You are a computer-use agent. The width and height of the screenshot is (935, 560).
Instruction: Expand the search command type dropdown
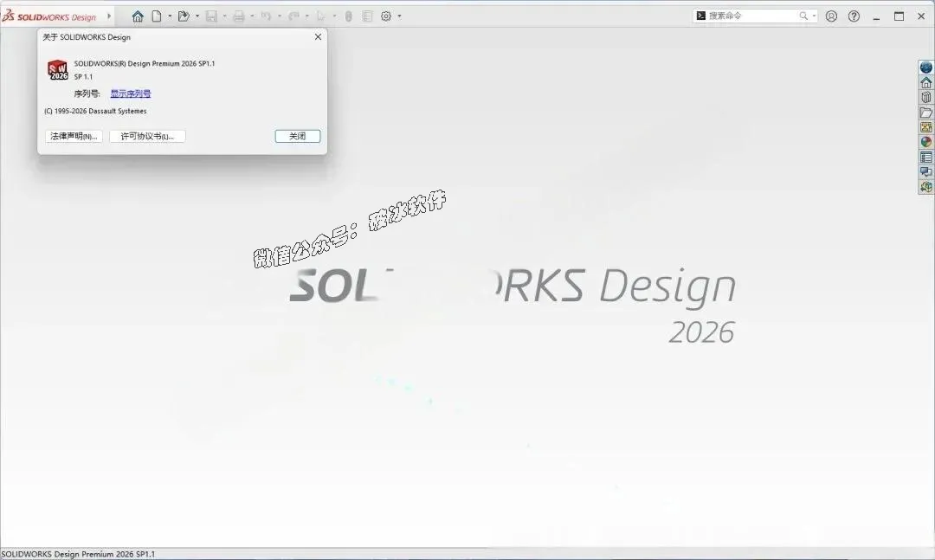click(x=814, y=16)
